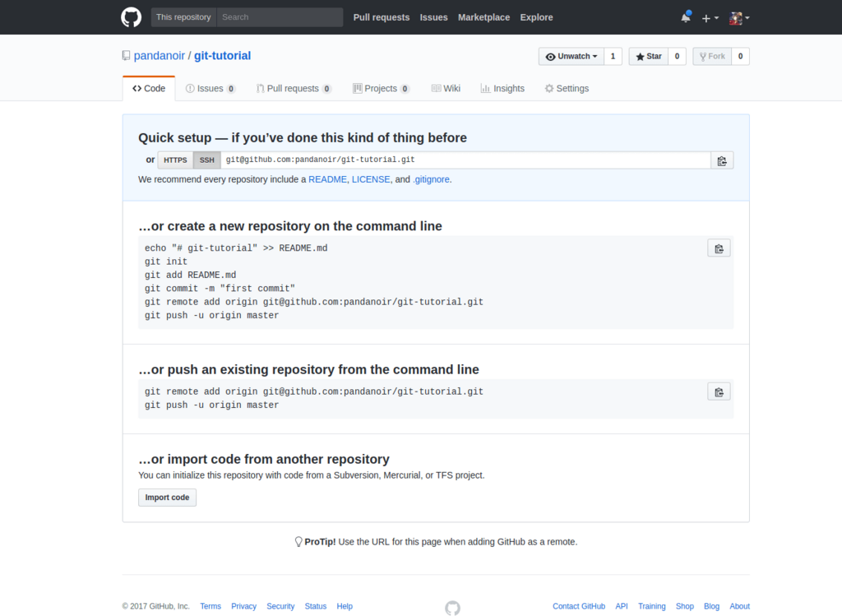
Task: Click the 'git add README.md' command line
Action: (x=190, y=275)
